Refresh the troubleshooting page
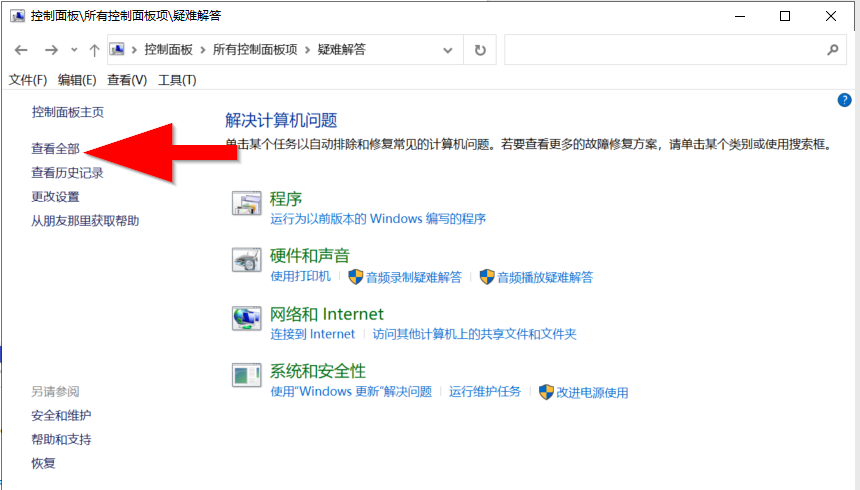Screen dimensions: 860x490 point(480,50)
